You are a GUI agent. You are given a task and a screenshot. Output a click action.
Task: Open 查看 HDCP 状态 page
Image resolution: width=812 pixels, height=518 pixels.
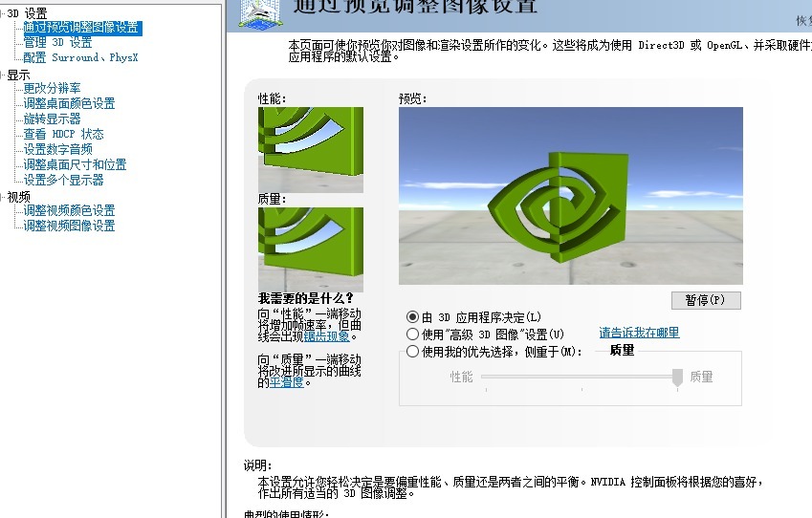click(x=63, y=134)
